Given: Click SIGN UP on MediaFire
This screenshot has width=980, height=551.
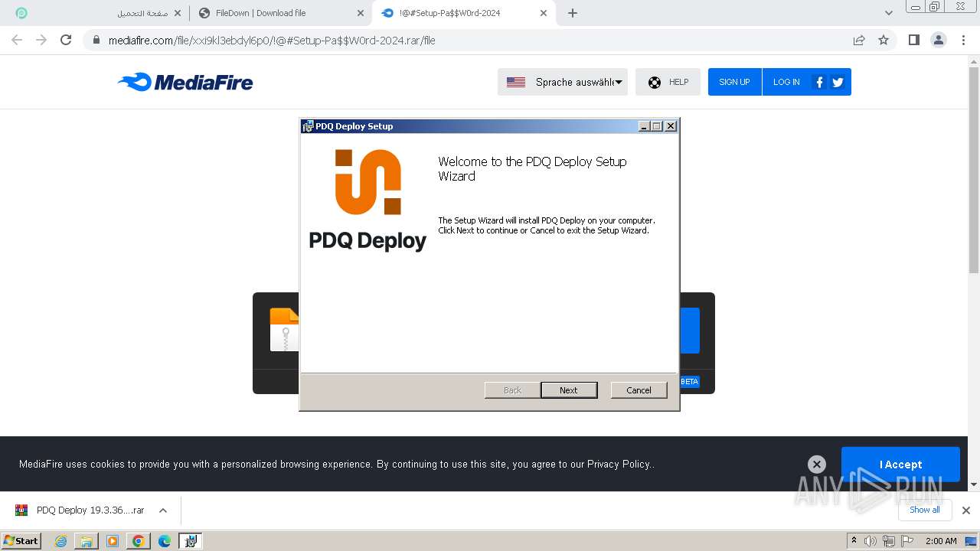Looking at the screenshot, I should (x=734, y=82).
